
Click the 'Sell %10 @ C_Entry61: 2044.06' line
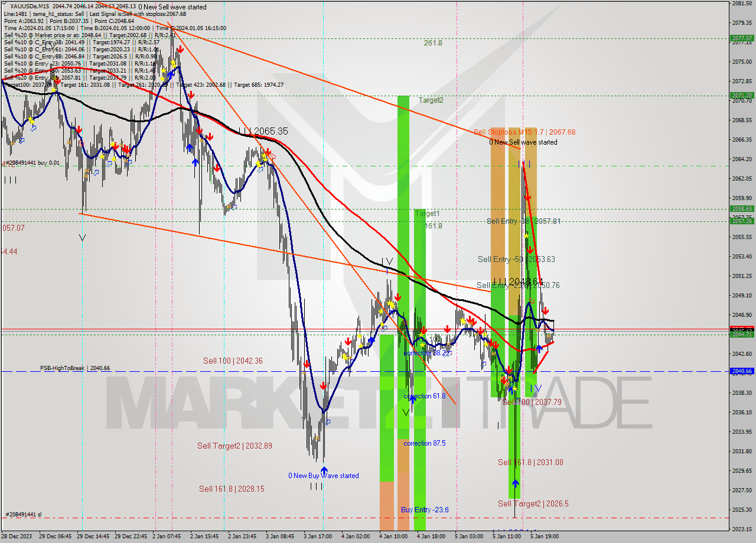tap(82, 49)
